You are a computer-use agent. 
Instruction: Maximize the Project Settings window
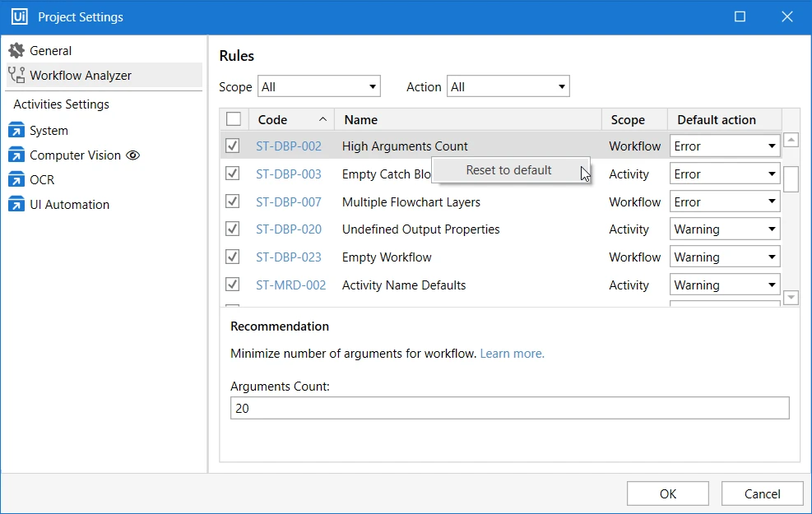740,16
